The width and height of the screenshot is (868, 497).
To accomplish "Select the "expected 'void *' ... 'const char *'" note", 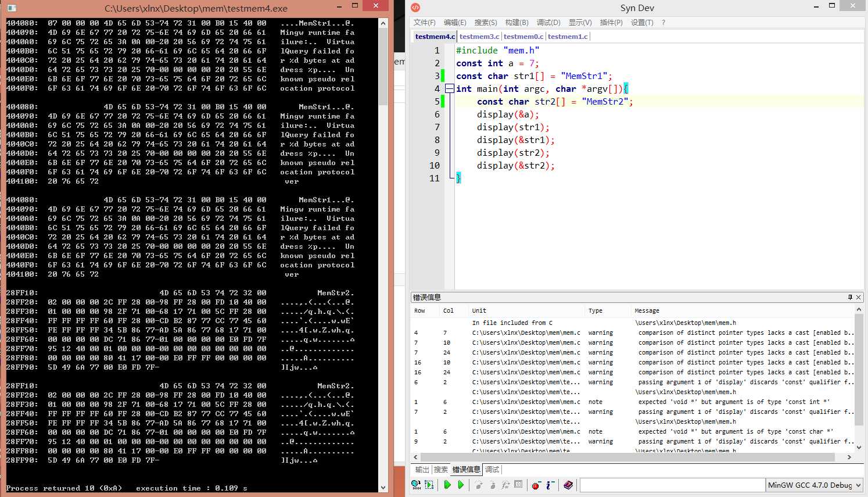I will pos(632,431).
